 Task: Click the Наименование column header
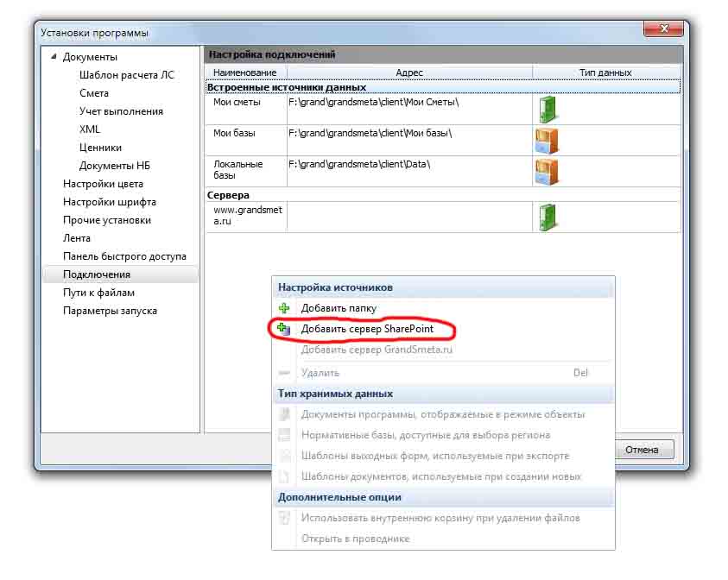[x=245, y=72]
